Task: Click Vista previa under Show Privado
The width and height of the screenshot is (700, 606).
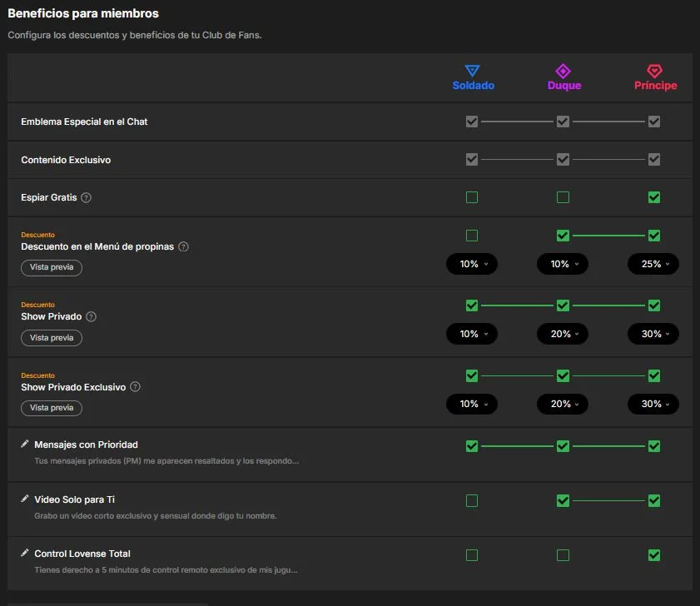Action: coord(52,338)
